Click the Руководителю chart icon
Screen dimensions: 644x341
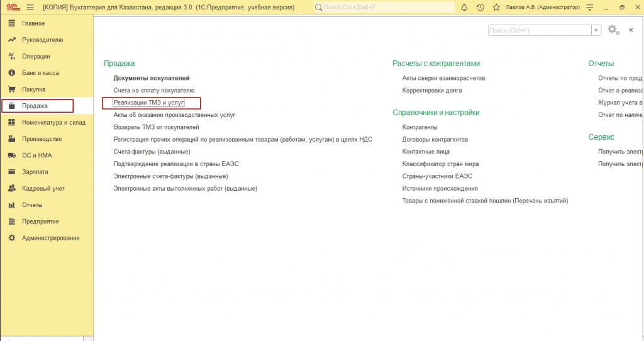pos(12,40)
